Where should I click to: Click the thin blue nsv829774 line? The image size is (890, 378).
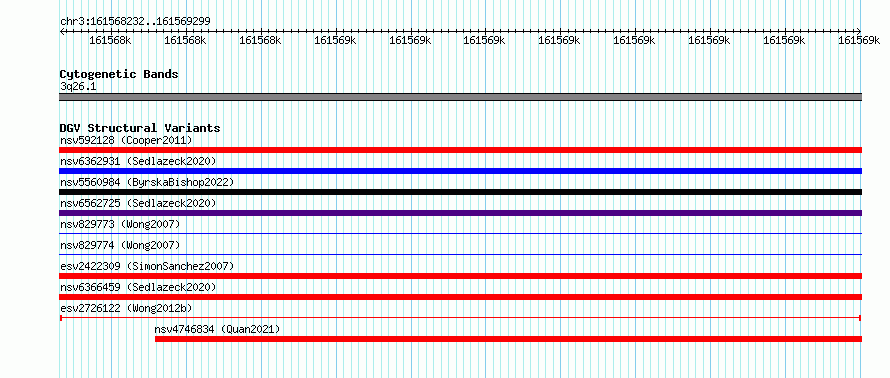(x=460, y=254)
